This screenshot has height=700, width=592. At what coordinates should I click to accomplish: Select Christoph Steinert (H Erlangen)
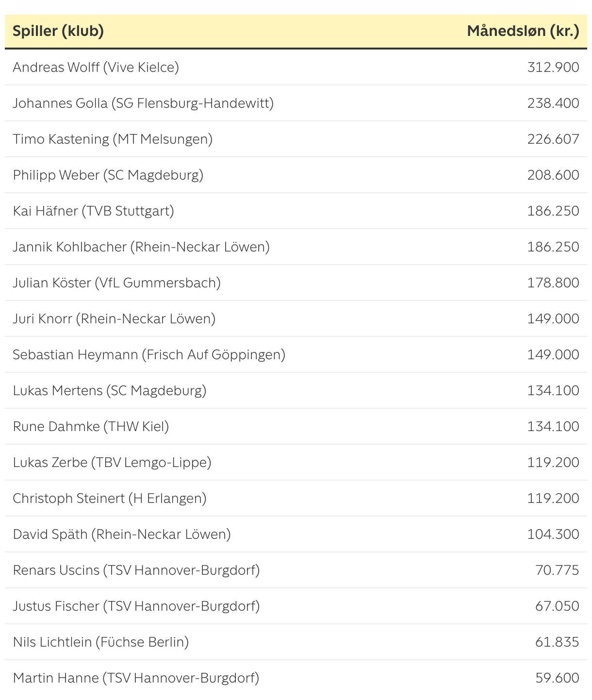110,498
